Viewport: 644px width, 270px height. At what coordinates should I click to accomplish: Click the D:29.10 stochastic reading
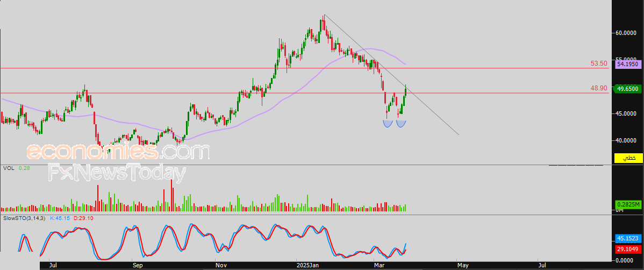point(83,218)
